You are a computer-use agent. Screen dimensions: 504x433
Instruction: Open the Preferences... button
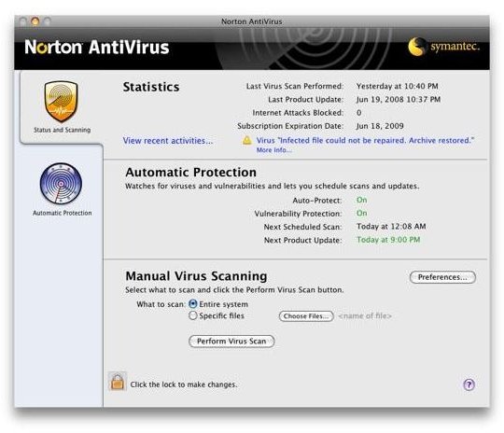(442, 277)
